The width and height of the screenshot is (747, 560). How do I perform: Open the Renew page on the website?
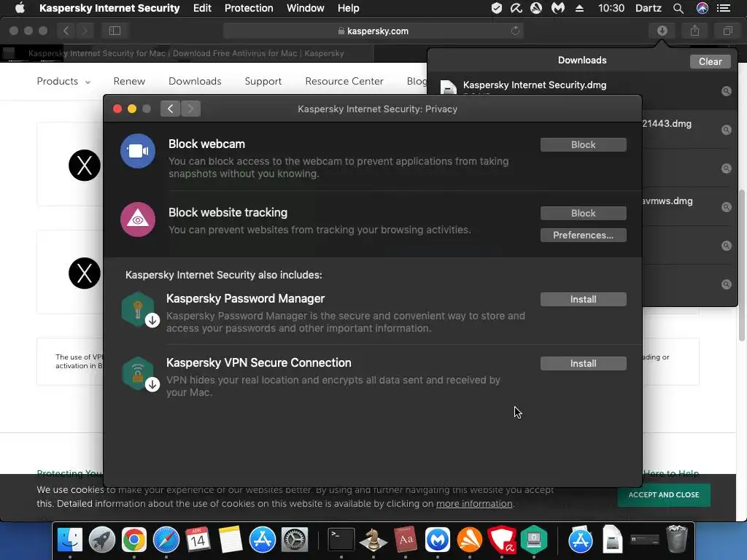pos(129,82)
